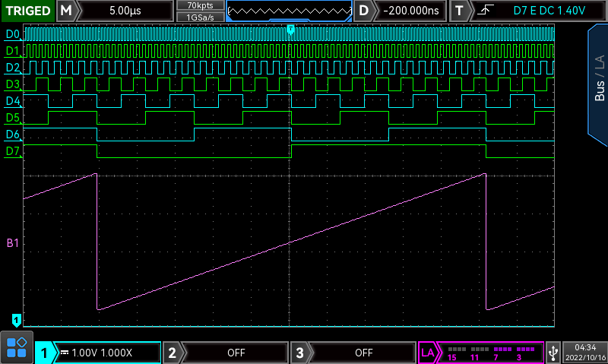Click the trigger position marker above the grid
This screenshot has width=608, height=364.
pyautogui.click(x=290, y=29)
